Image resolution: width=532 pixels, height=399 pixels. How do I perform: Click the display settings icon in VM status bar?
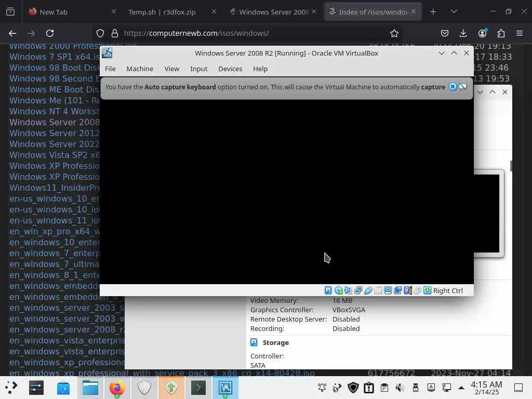388,290
